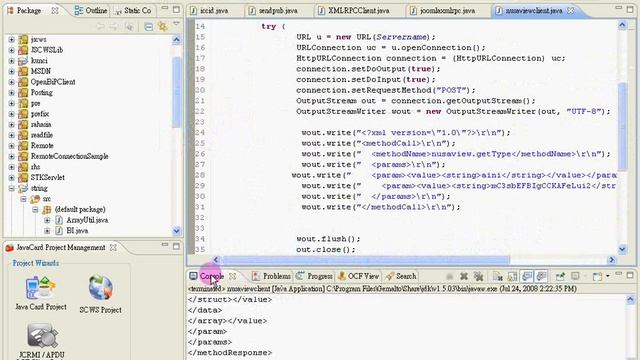Click the 'wout.flush();' code line
Screen dimensions: 640x360
[x=328, y=239]
